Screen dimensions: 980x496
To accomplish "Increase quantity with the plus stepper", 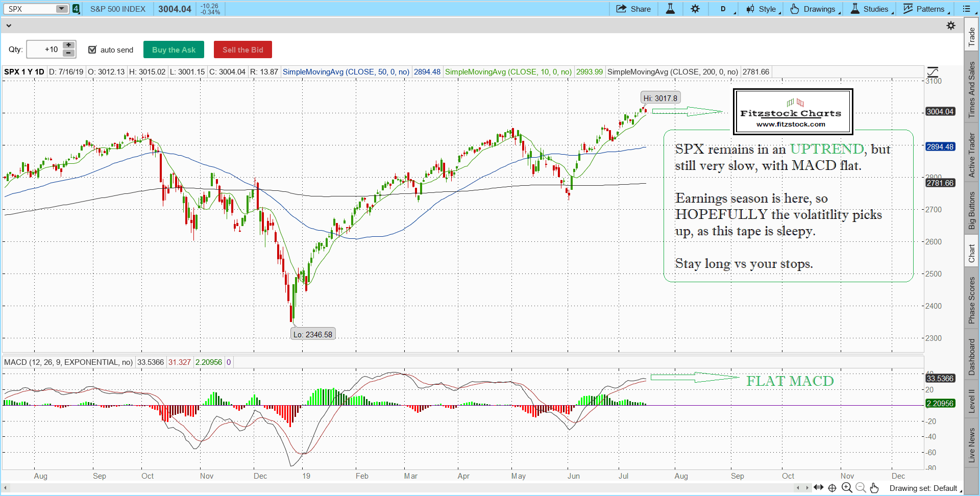I will tap(68, 45).
